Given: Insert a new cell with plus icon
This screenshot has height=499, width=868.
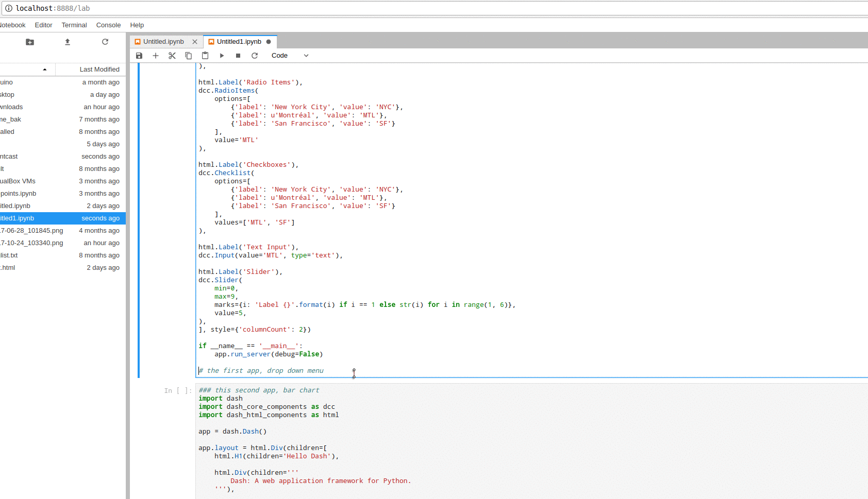Looking at the screenshot, I should pyautogui.click(x=156, y=56).
